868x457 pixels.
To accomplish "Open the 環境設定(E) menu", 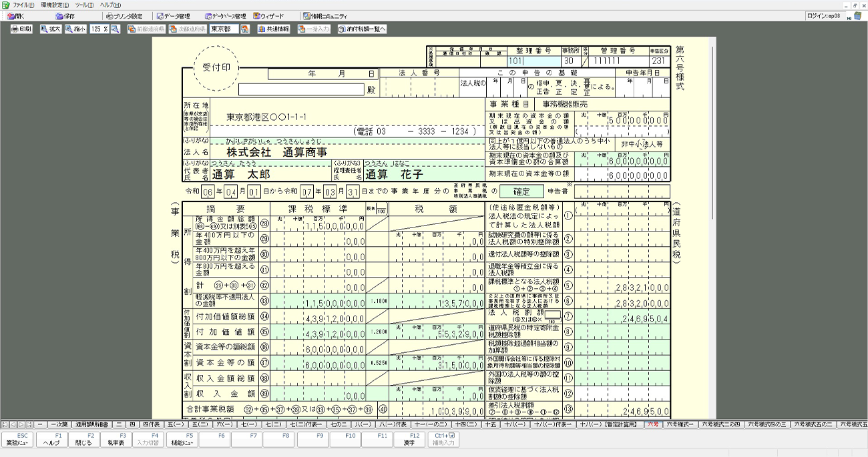I will click(x=54, y=5).
